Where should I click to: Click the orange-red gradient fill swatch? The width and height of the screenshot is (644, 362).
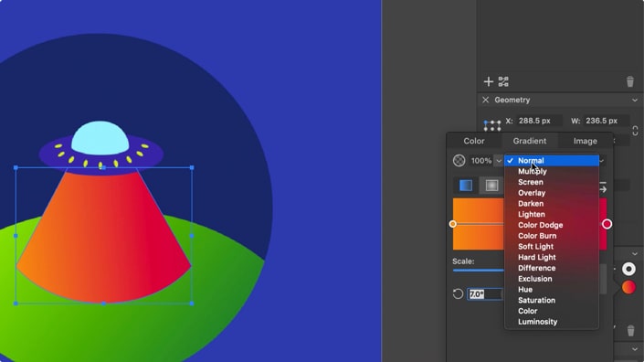pyautogui.click(x=628, y=287)
